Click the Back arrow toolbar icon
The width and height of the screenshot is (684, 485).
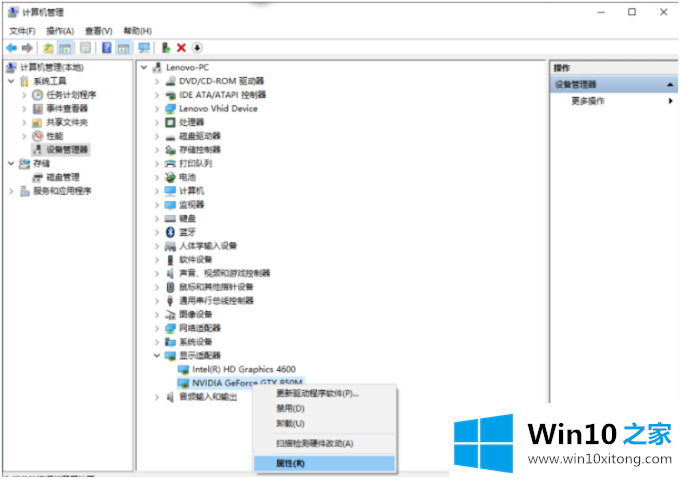coord(12,48)
